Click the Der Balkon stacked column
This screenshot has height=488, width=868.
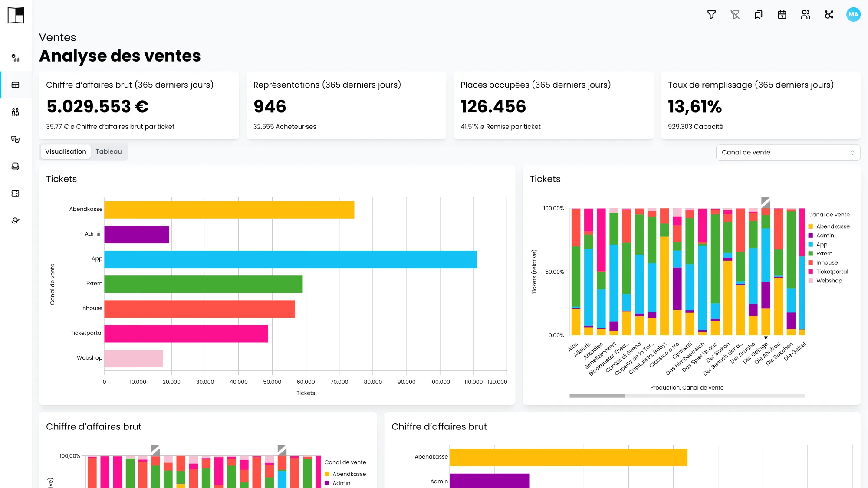(x=728, y=272)
